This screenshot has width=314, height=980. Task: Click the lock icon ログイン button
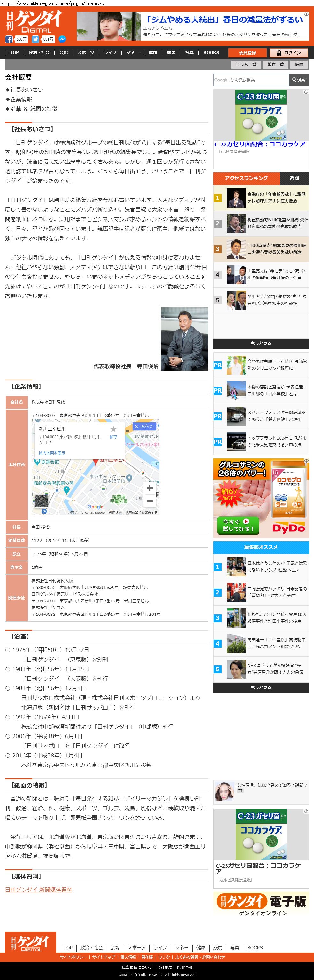288,53
